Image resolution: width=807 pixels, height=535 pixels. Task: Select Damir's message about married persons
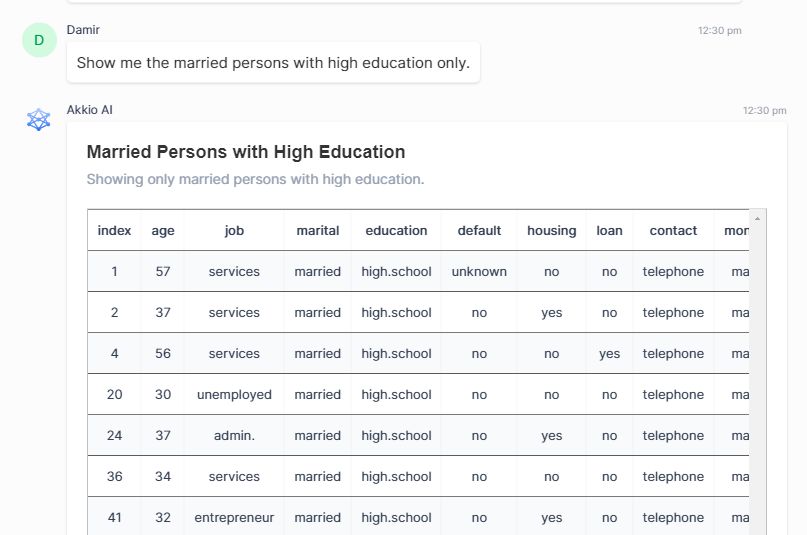pyautogui.click(x=273, y=63)
